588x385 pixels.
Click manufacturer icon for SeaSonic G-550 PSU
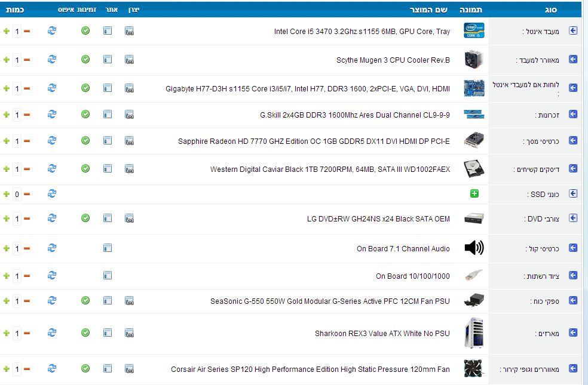[x=129, y=301]
